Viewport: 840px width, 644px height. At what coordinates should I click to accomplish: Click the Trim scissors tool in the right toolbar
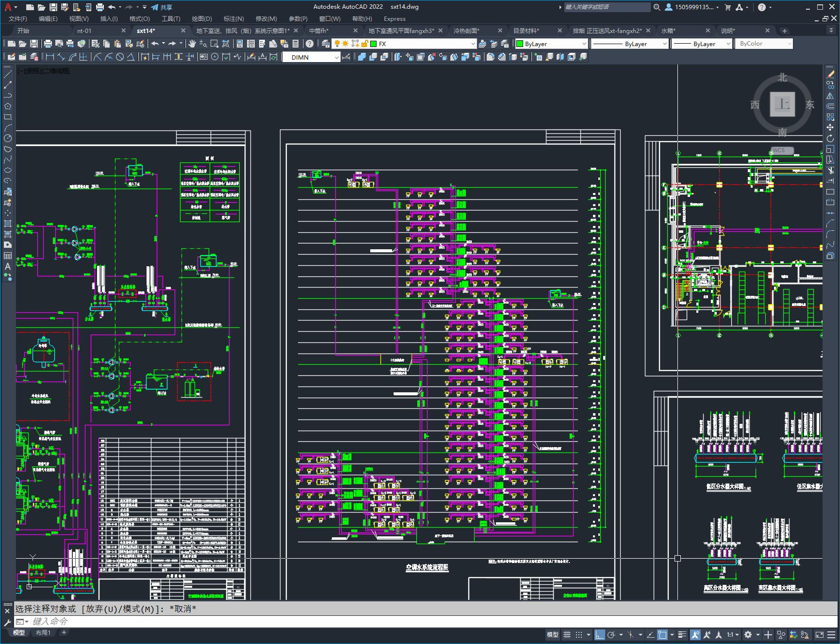[x=830, y=170]
